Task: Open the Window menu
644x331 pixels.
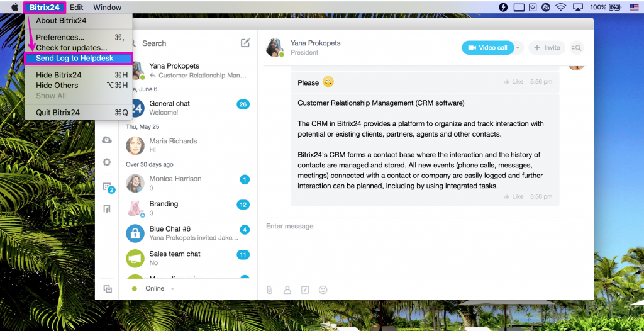Action: pyautogui.click(x=107, y=8)
